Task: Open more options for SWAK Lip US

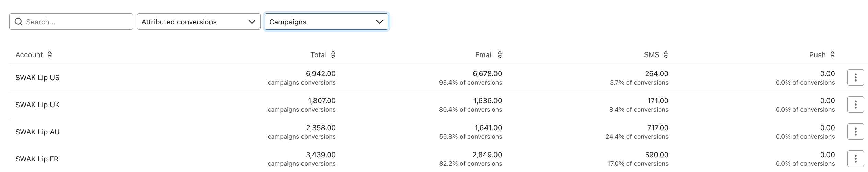Action: point(855,78)
